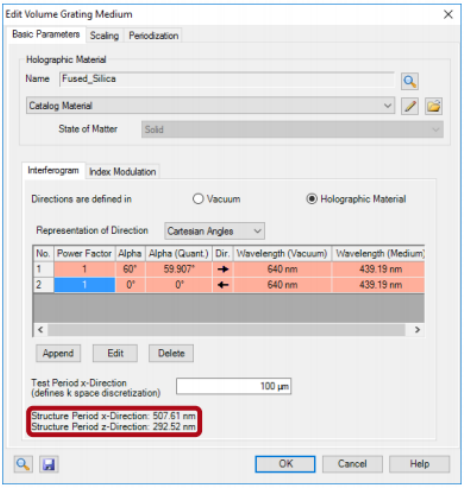The image size is (465, 488).
Task: Click the pencil edit material icon
Action: coord(410,106)
